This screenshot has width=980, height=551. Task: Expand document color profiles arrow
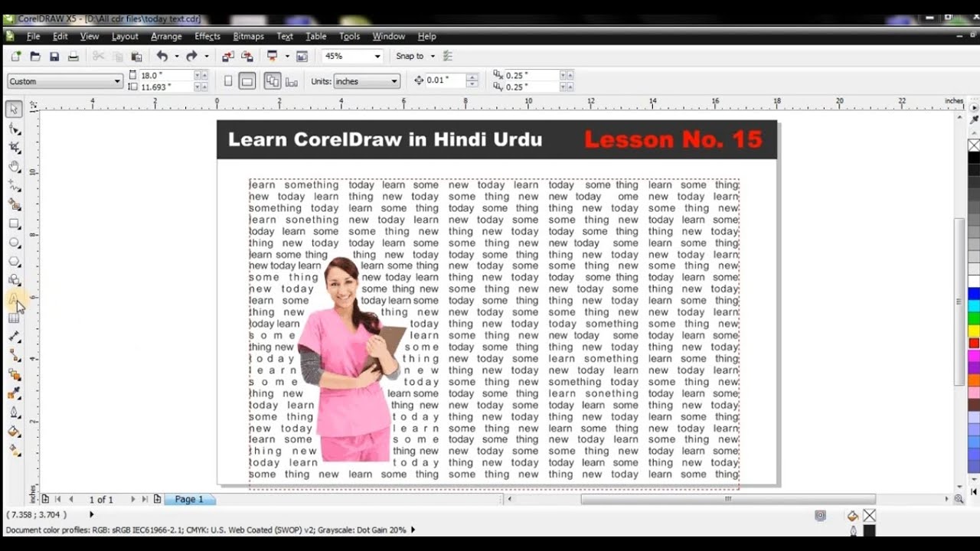click(413, 530)
